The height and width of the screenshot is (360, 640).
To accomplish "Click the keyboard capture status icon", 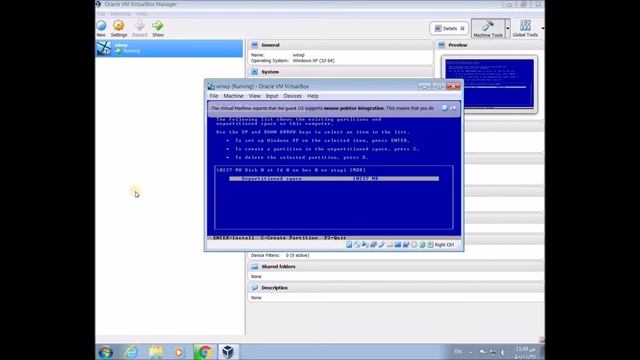I will pos(430,244).
